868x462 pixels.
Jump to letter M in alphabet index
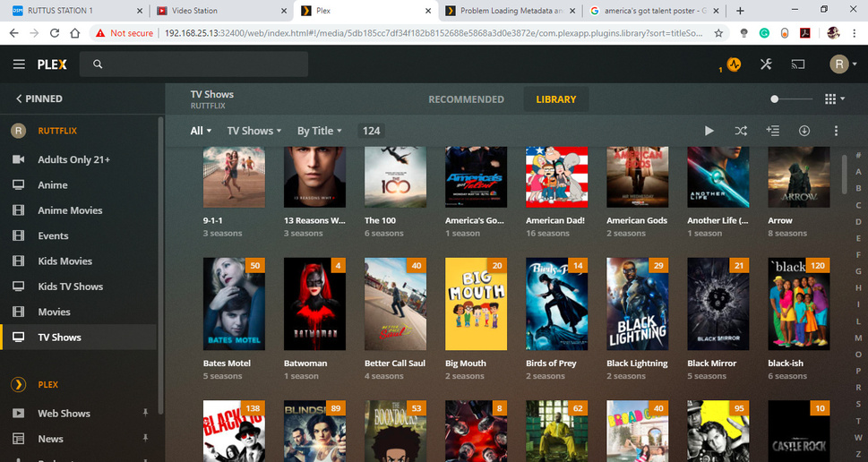858,338
